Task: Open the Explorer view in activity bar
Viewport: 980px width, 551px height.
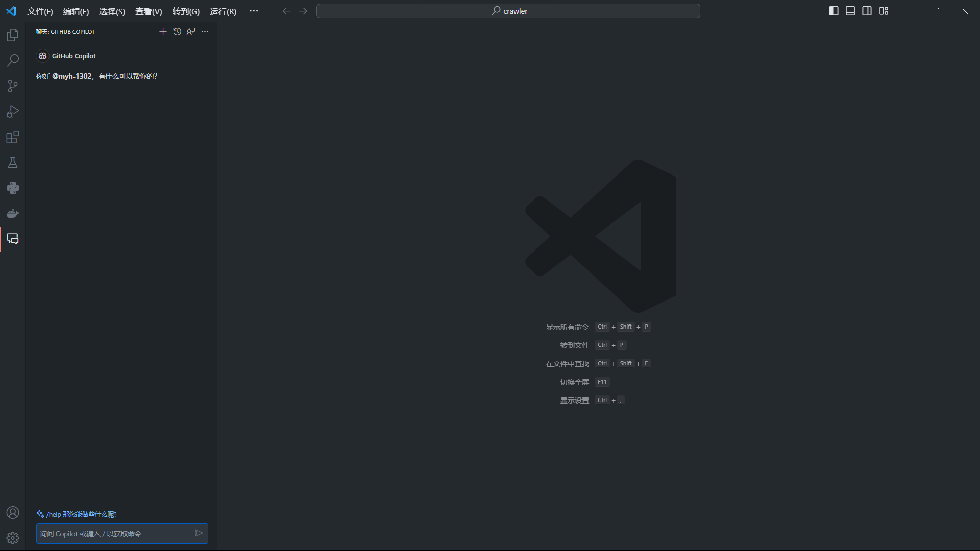Action: pyautogui.click(x=13, y=35)
